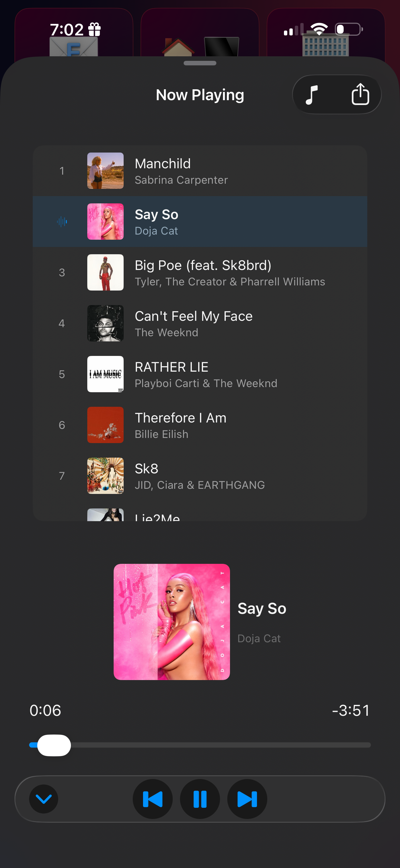Image resolution: width=400 pixels, height=868 pixels.
Task: Open the share sheet icon
Action: coord(360,94)
